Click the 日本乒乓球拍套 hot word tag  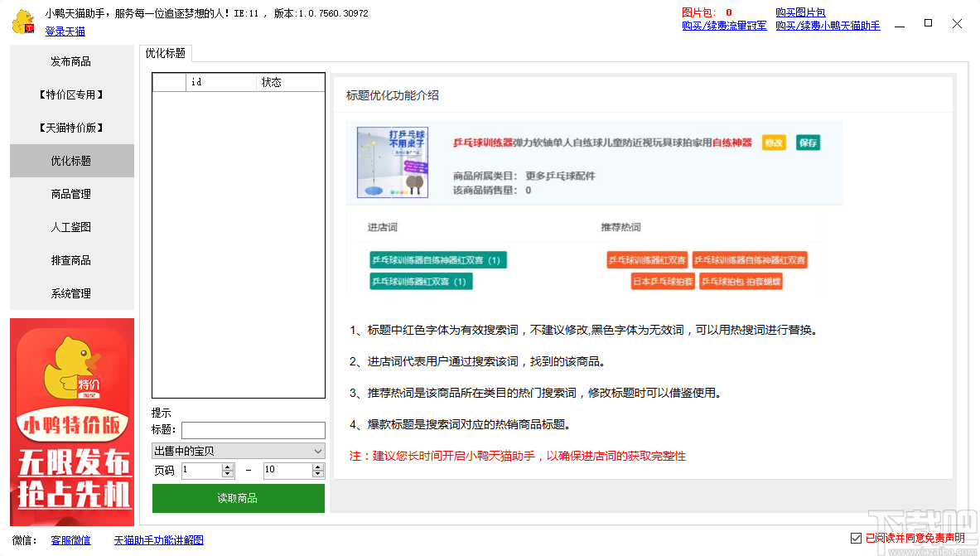click(663, 282)
